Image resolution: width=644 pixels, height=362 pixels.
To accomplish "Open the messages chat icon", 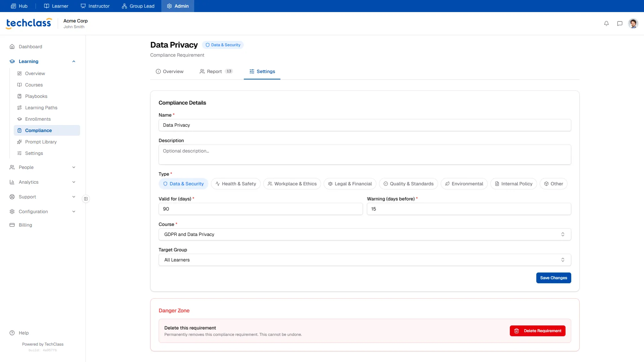I will pyautogui.click(x=620, y=23).
